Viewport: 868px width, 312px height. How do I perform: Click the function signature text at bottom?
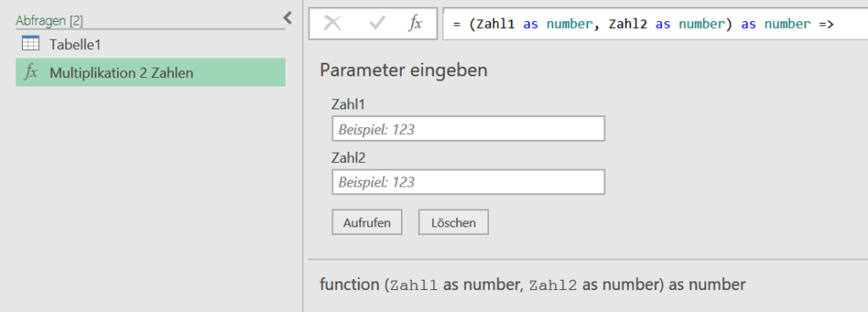pos(532,285)
